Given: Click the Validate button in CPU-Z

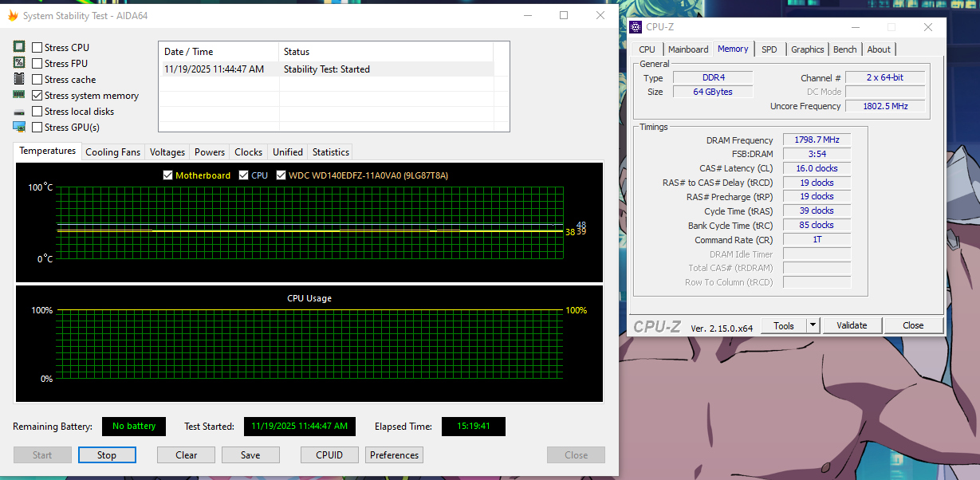Looking at the screenshot, I should click(x=852, y=325).
